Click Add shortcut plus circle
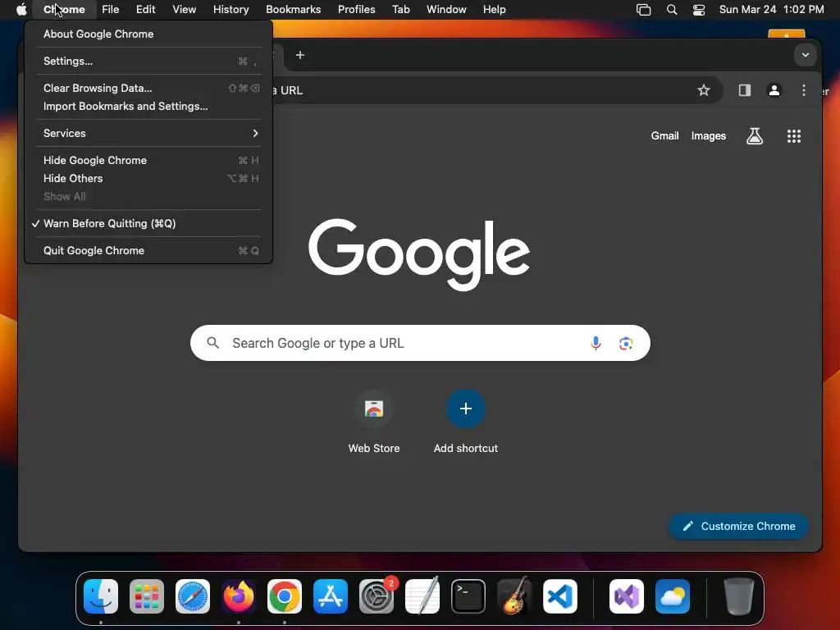 [x=466, y=409]
